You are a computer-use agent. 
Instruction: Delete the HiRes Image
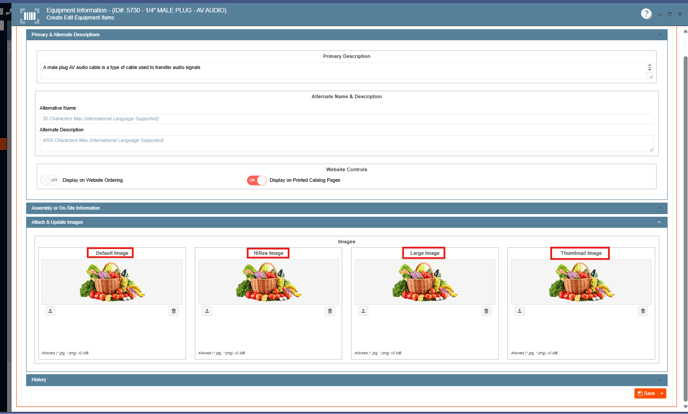(330, 311)
